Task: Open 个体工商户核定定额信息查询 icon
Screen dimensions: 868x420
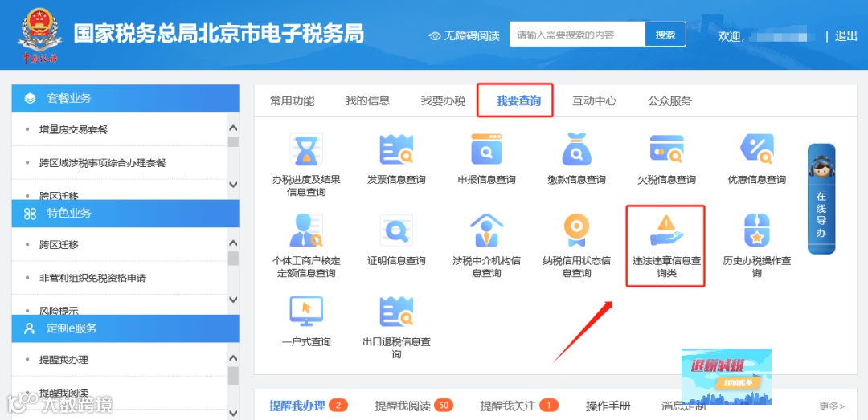Action: click(306, 230)
